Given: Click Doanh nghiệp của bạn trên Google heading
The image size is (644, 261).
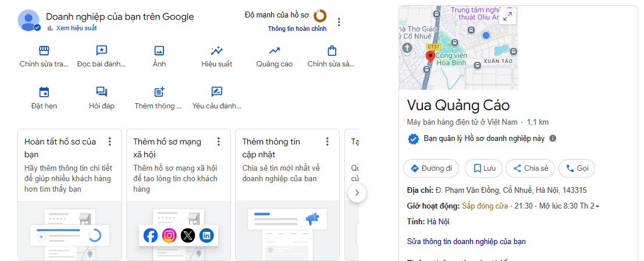Looking at the screenshot, I should point(120,16).
